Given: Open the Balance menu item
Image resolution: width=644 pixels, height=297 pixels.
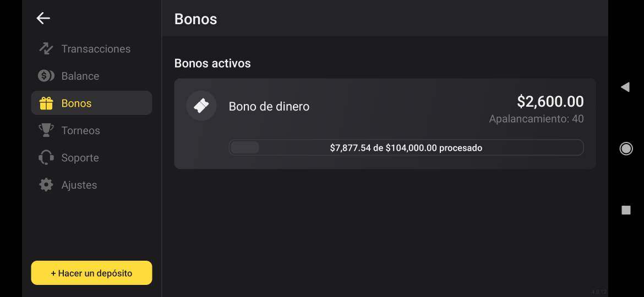Looking at the screenshot, I should point(80,76).
